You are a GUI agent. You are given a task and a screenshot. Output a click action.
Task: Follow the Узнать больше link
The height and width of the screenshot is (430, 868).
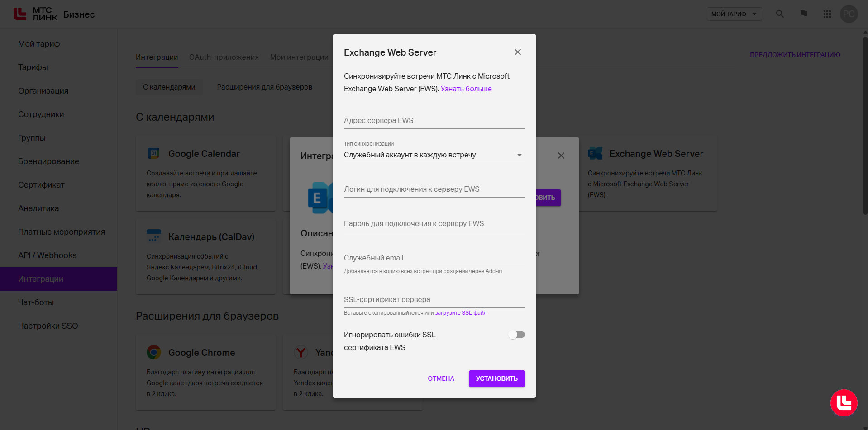(x=466, y=89)
